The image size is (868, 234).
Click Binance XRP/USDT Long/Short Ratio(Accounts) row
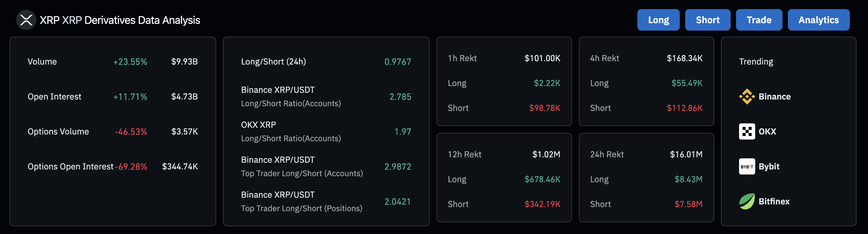326,96
